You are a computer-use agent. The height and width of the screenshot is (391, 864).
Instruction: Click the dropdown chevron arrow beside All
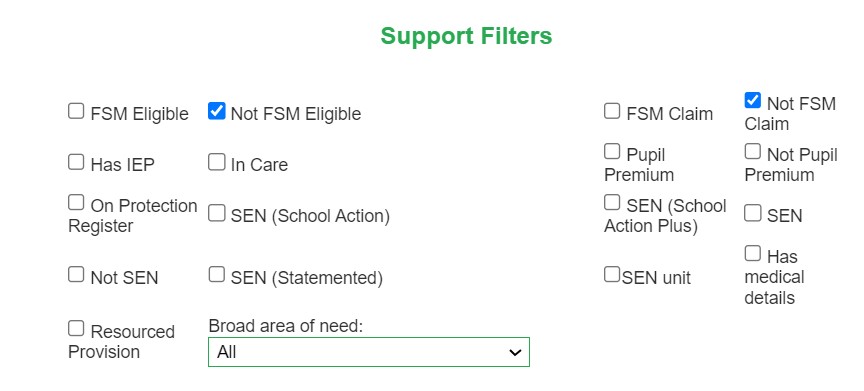click(515, 352)
